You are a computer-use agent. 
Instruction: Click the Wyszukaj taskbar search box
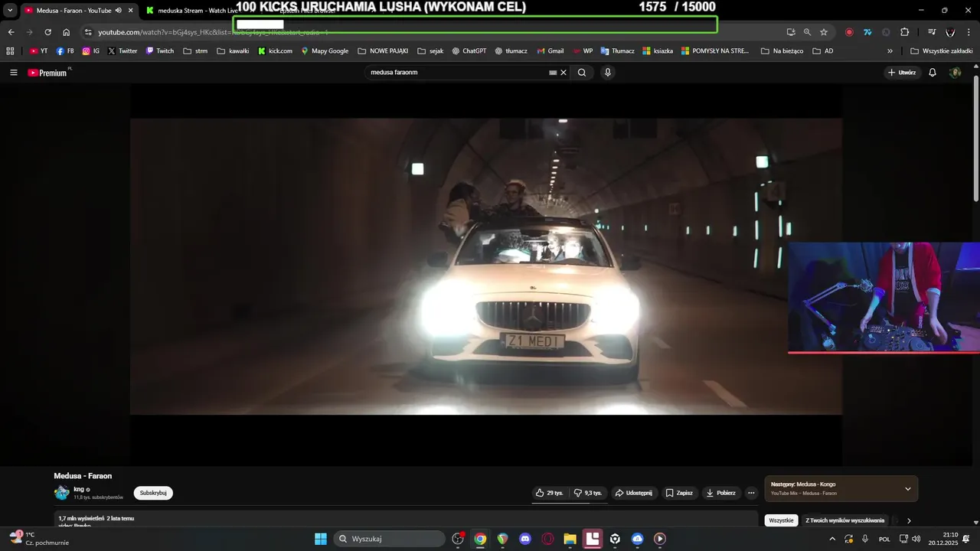(x=390, y=539)
